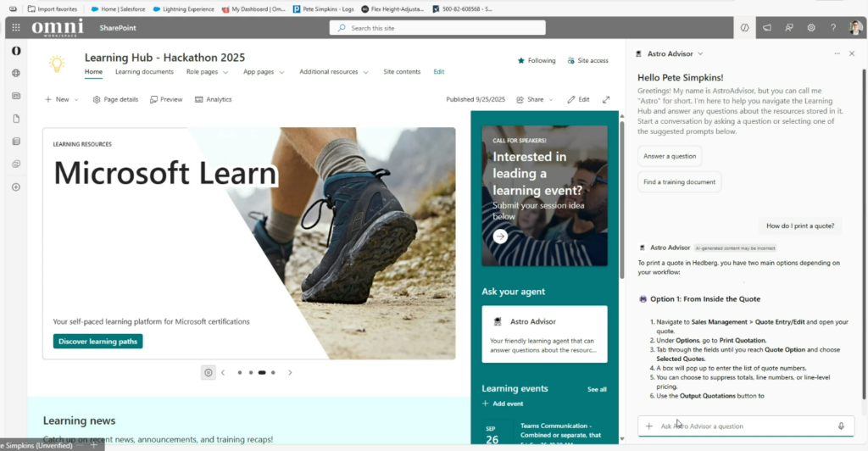868x451 pixels.
Task: Click the megaphone feedback icon
Action: (x=766, y=28)
